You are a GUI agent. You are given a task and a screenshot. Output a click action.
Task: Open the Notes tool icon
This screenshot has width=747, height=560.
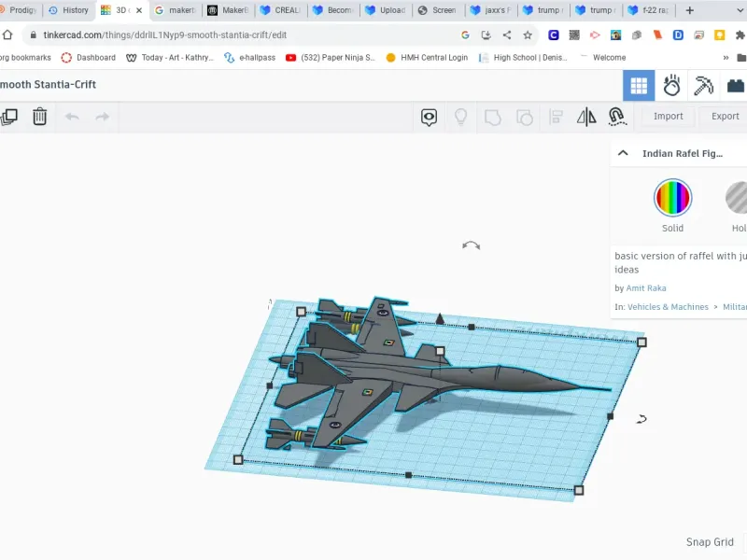(x=429, y=117)
